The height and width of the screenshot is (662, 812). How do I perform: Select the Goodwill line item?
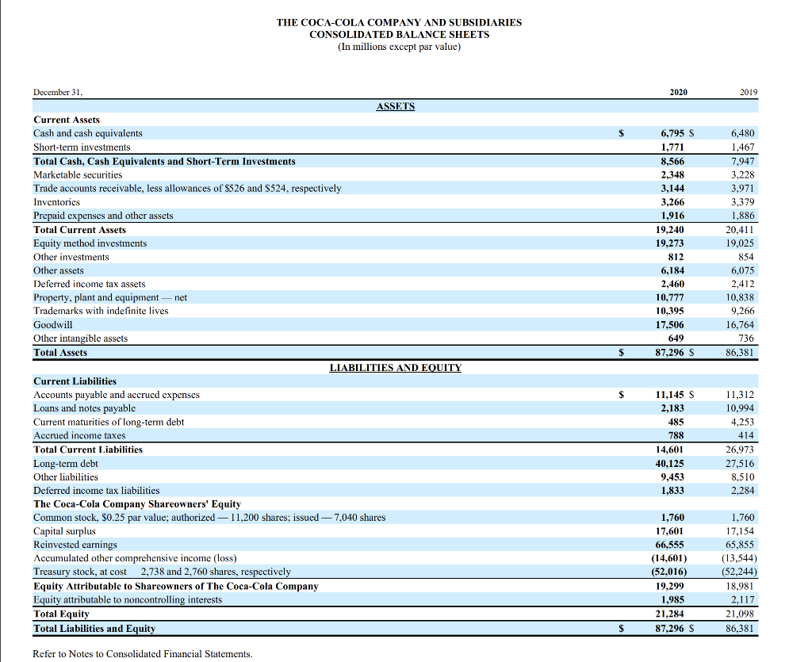tap(52, 324)
